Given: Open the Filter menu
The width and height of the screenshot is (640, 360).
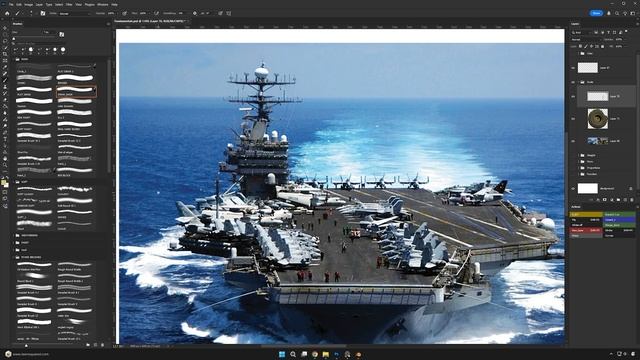Looking at the screenshot, I should click(x=69, y=4).
